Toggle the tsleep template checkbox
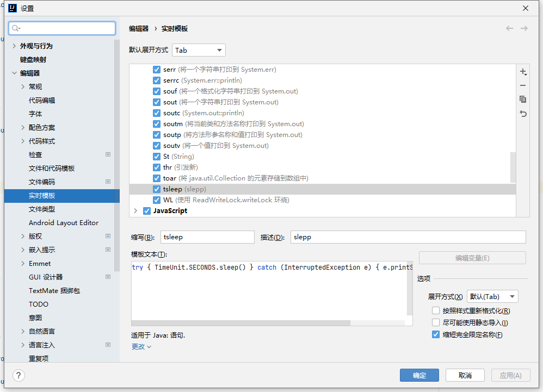543x392 pixels. pos(157,189)
